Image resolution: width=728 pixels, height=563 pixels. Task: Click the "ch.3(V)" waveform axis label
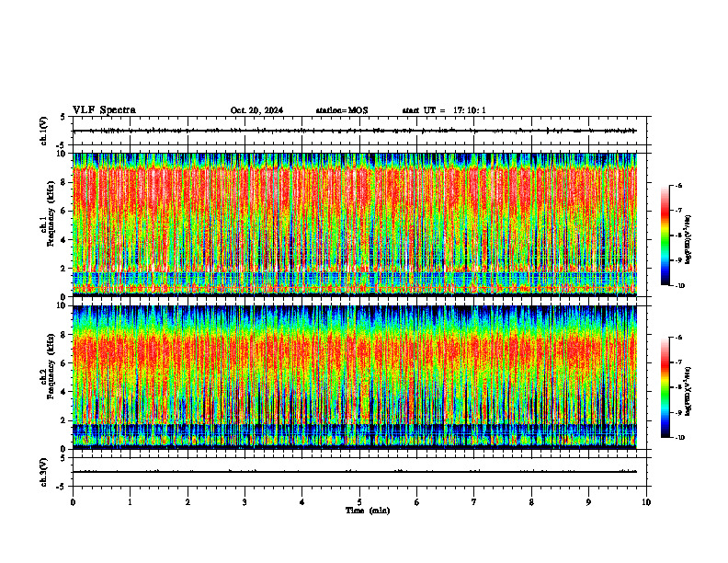(x=43, y=472)
